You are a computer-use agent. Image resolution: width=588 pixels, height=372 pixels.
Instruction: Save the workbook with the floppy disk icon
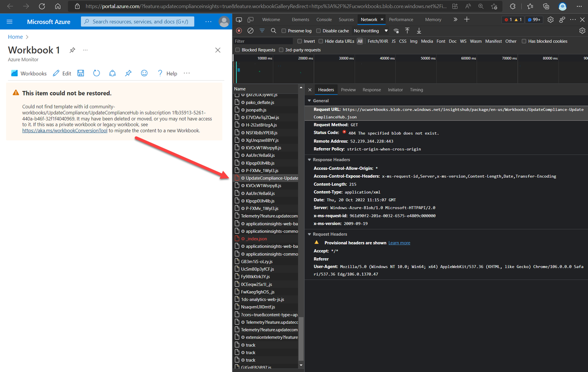click(x=81, y=73)
